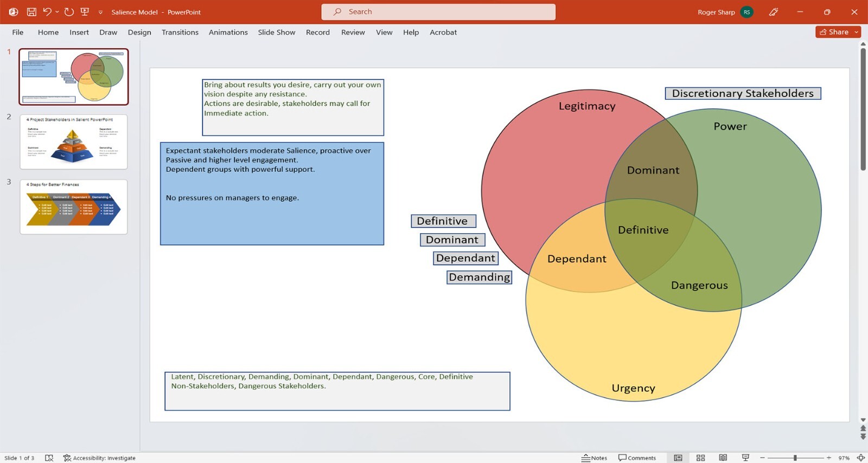This screenshot has width=868, height=463.
Task: Click the zoom slider handle
Action: pyautogui.click(x=795, y=458)
